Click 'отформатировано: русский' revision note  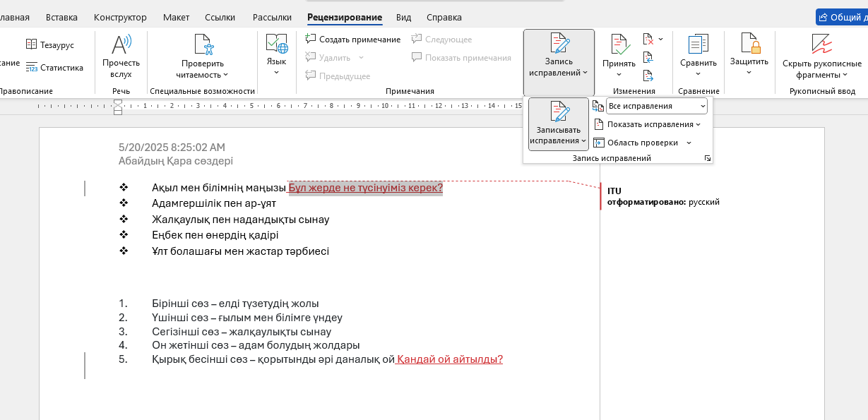(663, 202)
